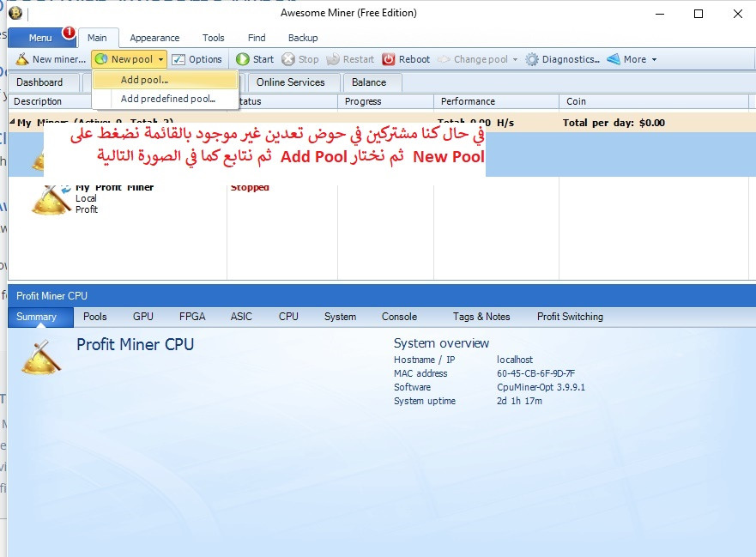Click the New miner pickaxe icon
The height and width of the screenshot is (557, 756).
coord(22,59)
